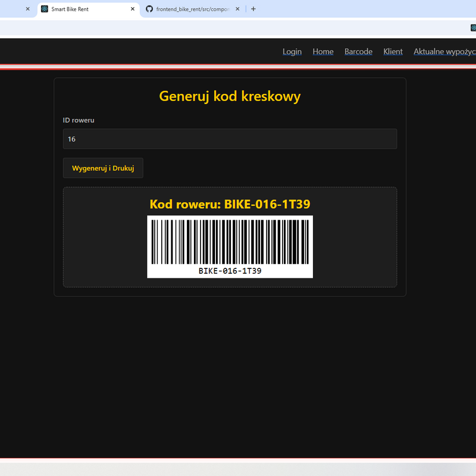The height and width of the screenshot is (476, 476).
Task: Open a new browser tab with the plus button
Action: point(253,9)
